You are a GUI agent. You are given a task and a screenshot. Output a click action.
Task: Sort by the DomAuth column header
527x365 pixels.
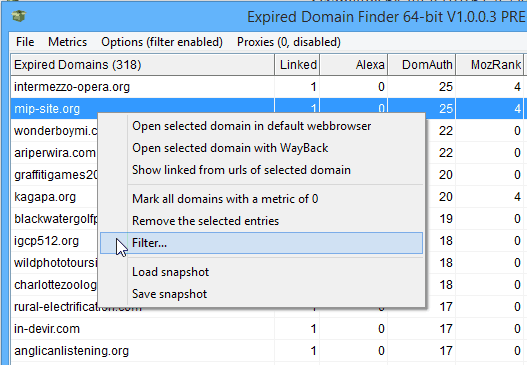pyautogui.click(x=422, y=65)
